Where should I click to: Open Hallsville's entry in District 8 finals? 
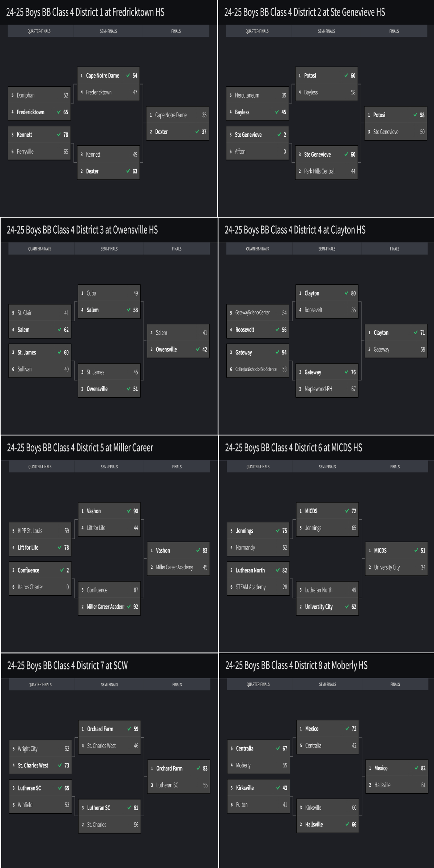pos(382,785)
